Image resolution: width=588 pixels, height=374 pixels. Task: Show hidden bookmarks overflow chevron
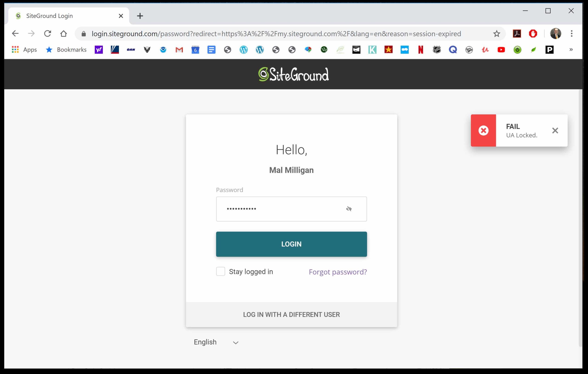[x=571, y=50]
